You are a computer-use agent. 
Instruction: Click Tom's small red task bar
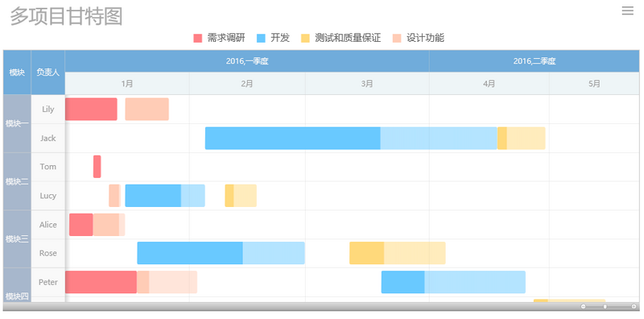point(97,167)
